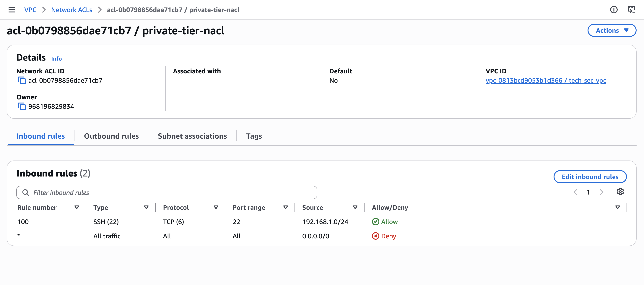Click source 192.168.1.0/24 cell
Image resolution: width=644 pixels, height=285 pixels.
pos(325,222)
